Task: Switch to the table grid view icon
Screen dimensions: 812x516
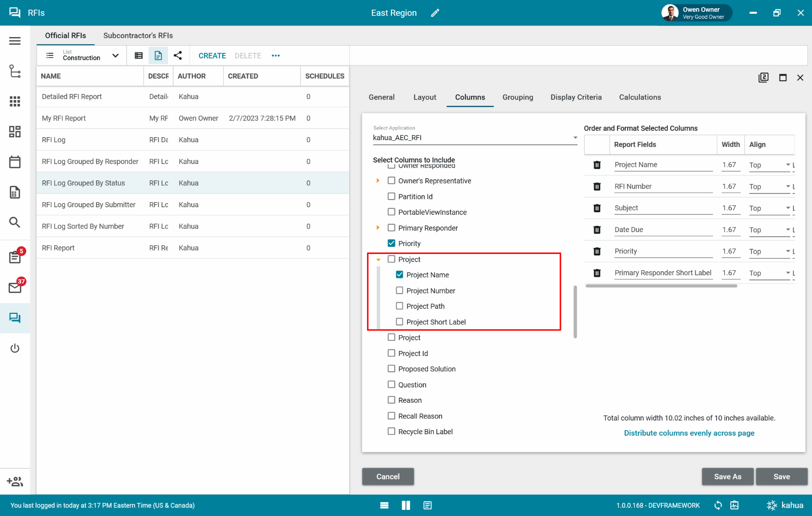Action: (x=139, y=56)
